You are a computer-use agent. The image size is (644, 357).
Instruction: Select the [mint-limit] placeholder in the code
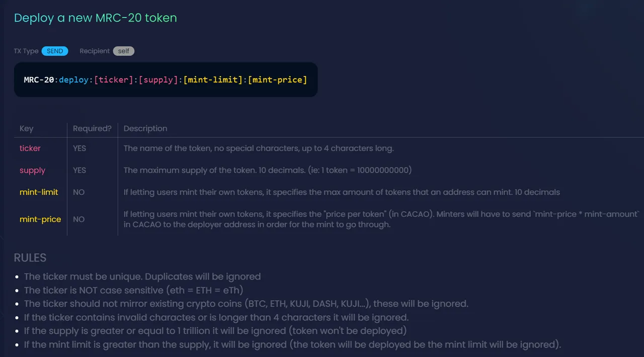point(213,80)
